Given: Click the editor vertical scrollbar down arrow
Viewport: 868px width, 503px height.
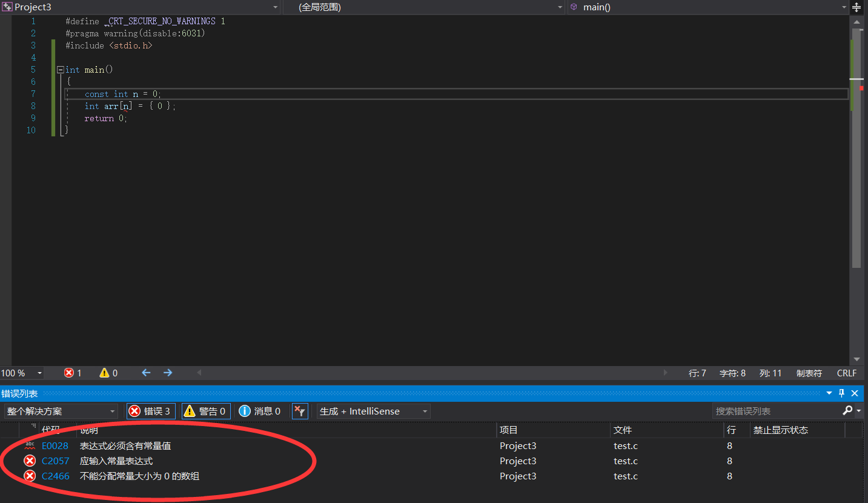Looking at the screenshot, I should [x=856, y=359].
